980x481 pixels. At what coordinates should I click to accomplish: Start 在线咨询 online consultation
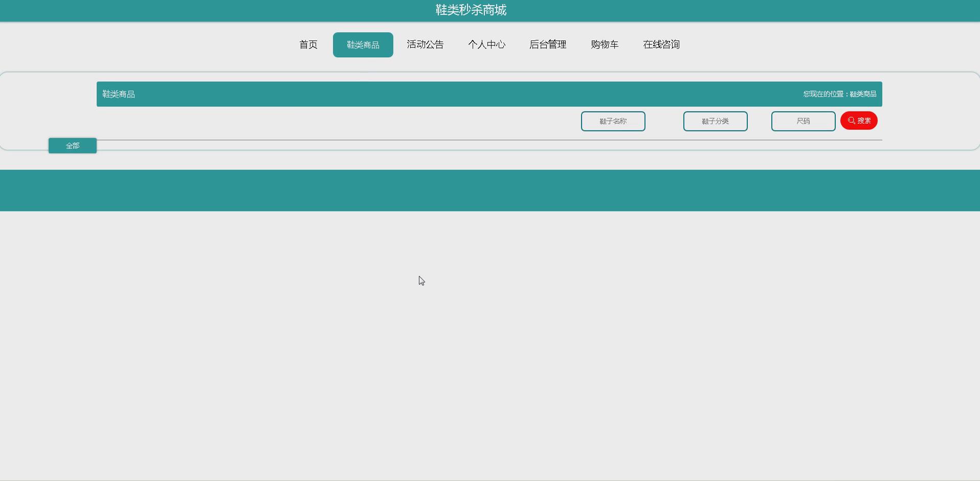[661, 45]
